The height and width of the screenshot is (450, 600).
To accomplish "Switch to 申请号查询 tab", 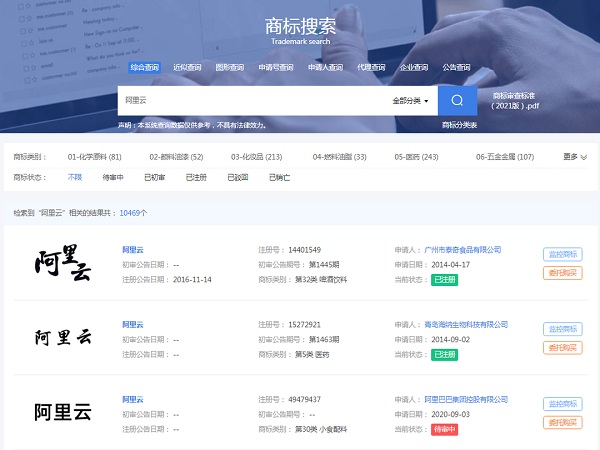I will [276, 67].
